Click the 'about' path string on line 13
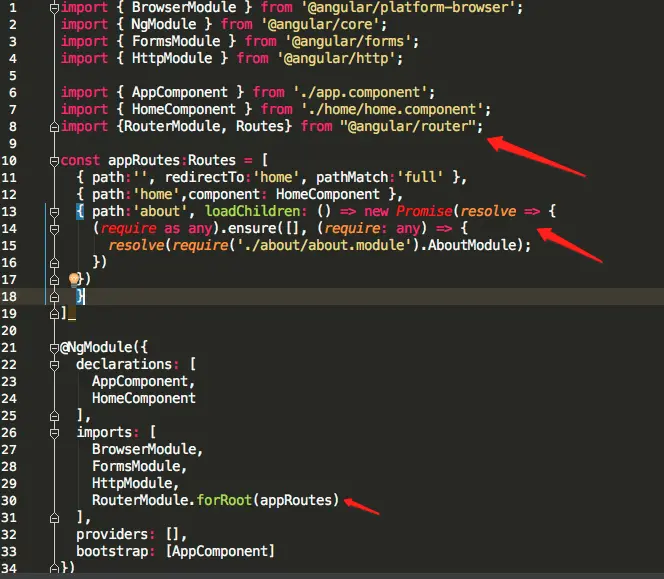 (160, 211)
